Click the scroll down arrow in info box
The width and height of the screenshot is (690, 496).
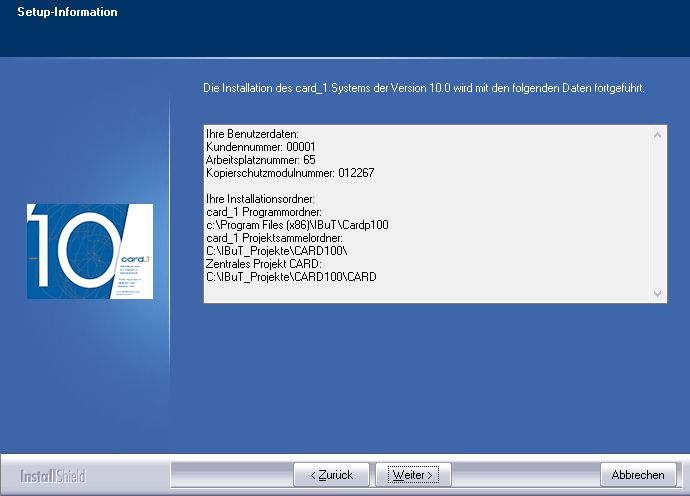coord(657,294)
